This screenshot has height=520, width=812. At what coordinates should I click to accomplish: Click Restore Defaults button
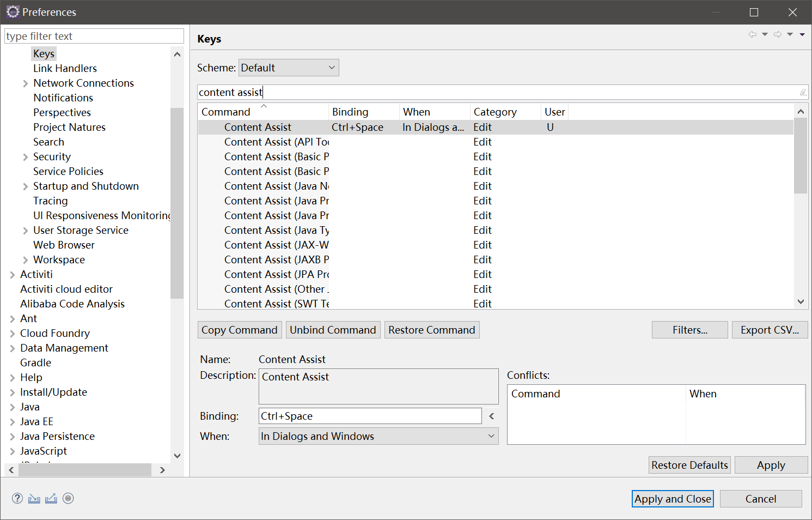[690, 465]
